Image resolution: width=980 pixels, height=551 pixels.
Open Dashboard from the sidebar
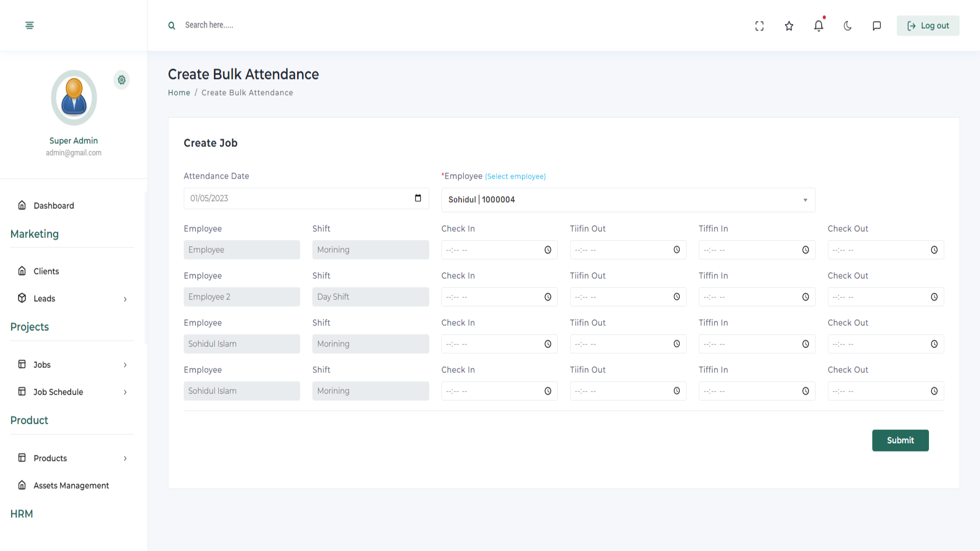point(54,206)
